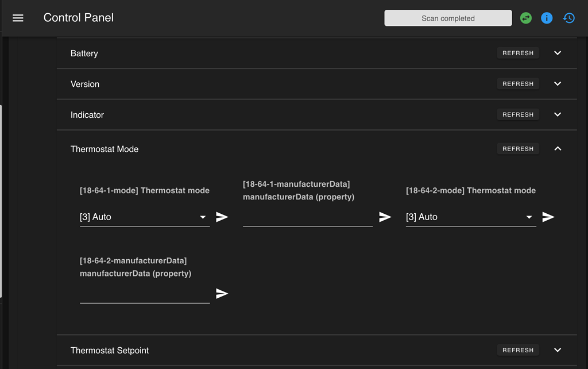Expand the Indicator section

558,114
